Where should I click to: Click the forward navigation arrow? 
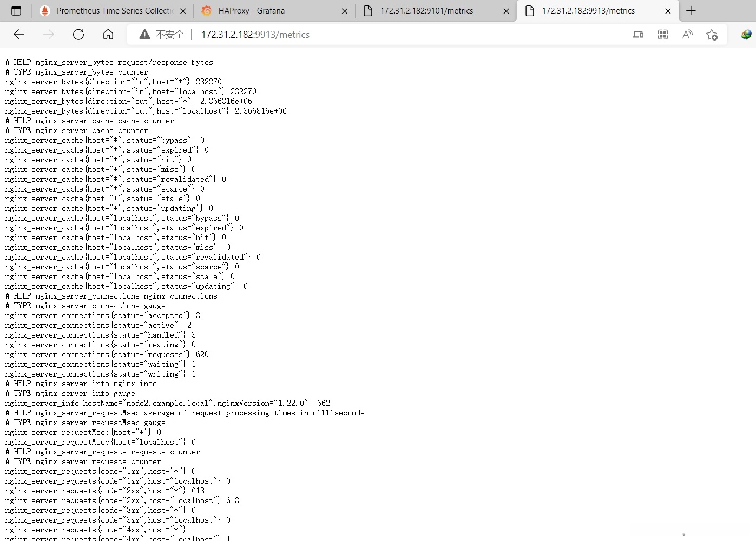(x=49, y=35)
